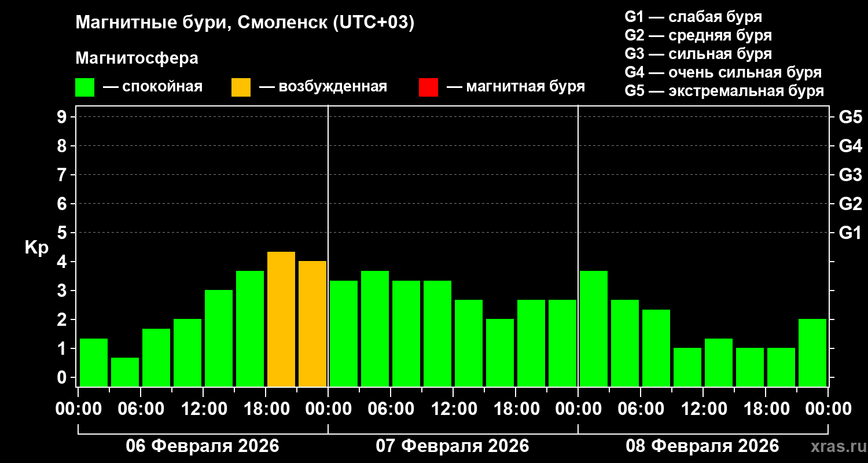Click 'G3 — сильная буря' legend line

coord(698,54)
